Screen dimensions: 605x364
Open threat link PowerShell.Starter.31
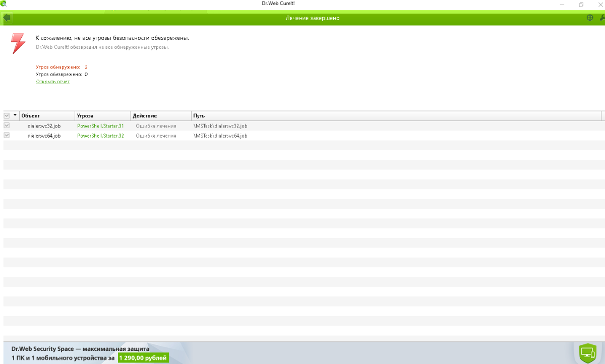(100, 126)
